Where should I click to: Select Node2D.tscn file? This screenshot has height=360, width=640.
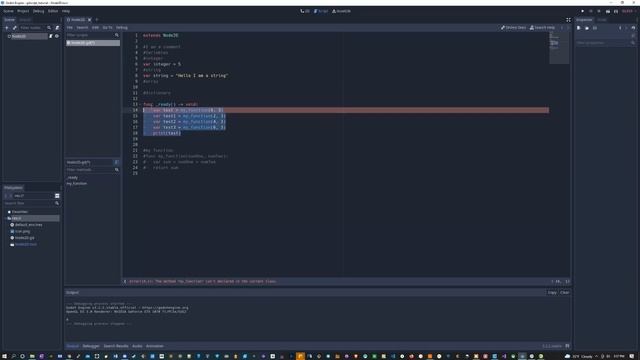[26, 244]
